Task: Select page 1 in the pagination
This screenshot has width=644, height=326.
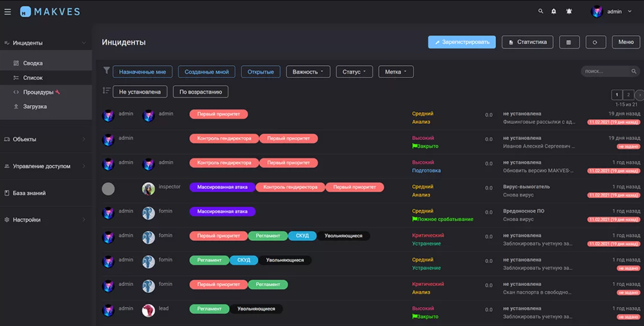Action: pos(616,95)
